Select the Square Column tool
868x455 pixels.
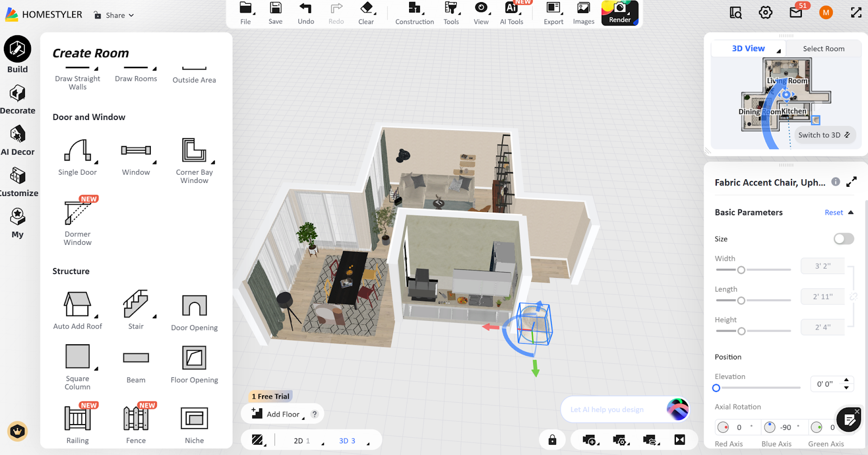tap(78, 367)
